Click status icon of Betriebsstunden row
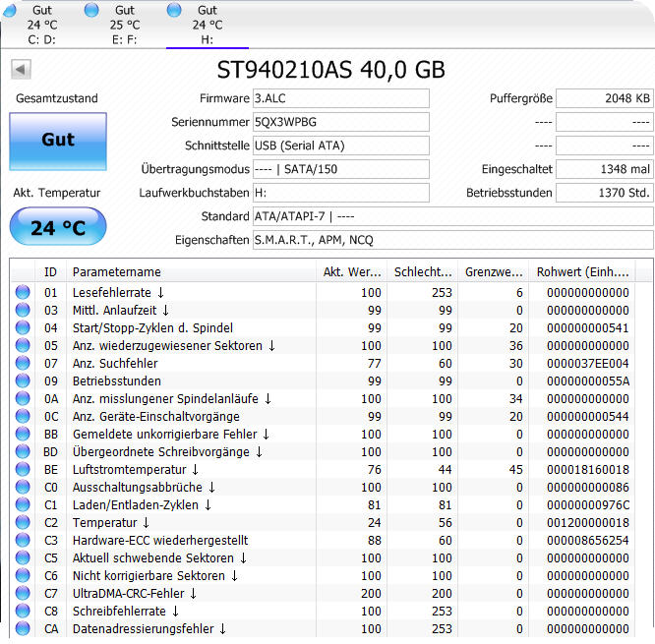 tap(23, 381)
